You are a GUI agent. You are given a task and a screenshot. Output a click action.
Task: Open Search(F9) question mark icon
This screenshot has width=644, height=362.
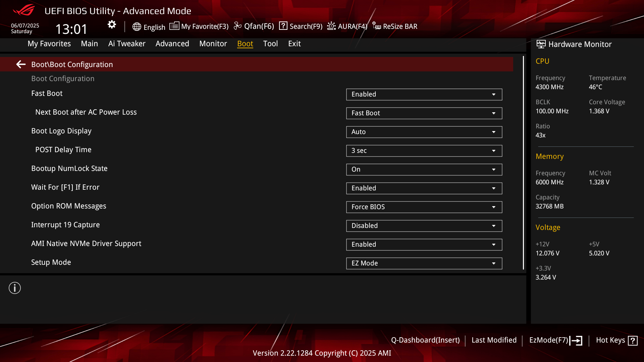tap(283, 26)
